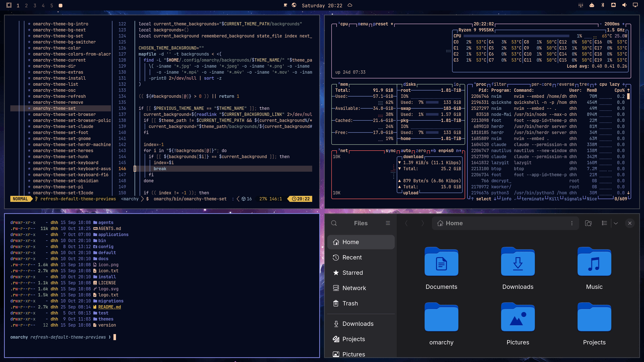Go forward in Files navigation
The height and width of the screenshot is (362, 644).
click(423, 223)
